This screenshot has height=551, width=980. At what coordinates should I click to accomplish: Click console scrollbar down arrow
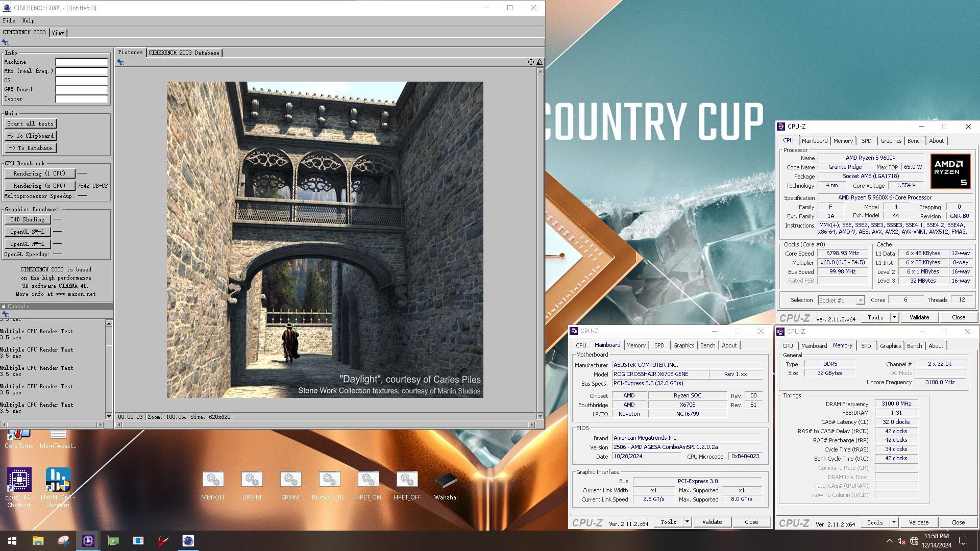point(109,416)
